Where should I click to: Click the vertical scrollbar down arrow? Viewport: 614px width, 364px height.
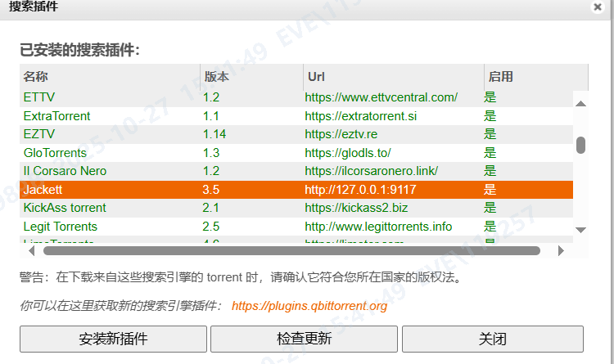(x=580, y=230)
